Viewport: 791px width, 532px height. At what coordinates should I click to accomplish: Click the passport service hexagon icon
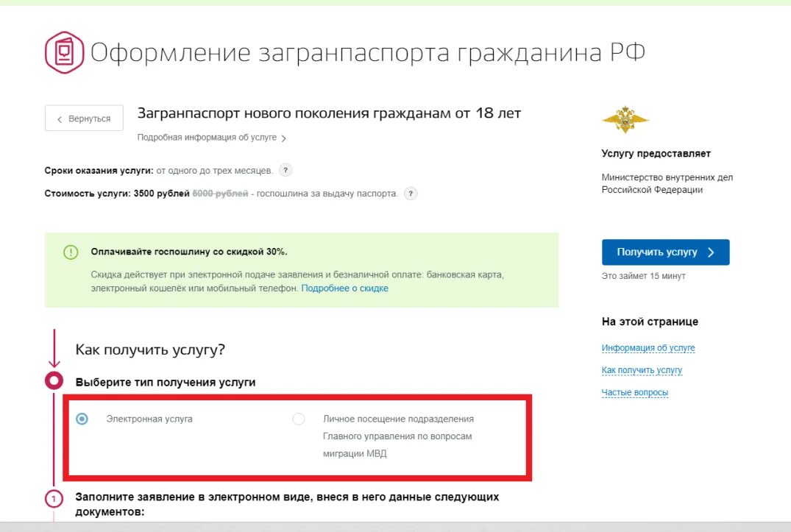click(x=64, y=52)
